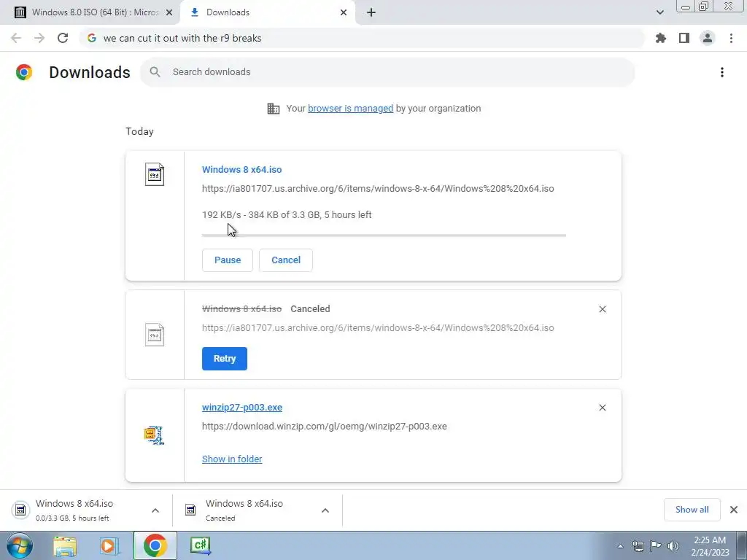Open Chrome's three-dot menu in toolbar

[731, 38]
